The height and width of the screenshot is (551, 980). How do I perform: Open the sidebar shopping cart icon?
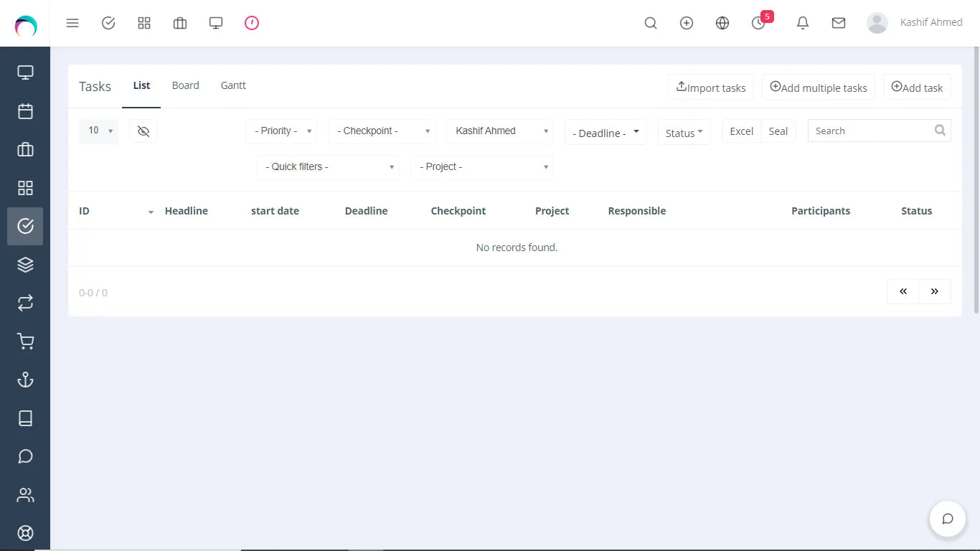(25, 342)
